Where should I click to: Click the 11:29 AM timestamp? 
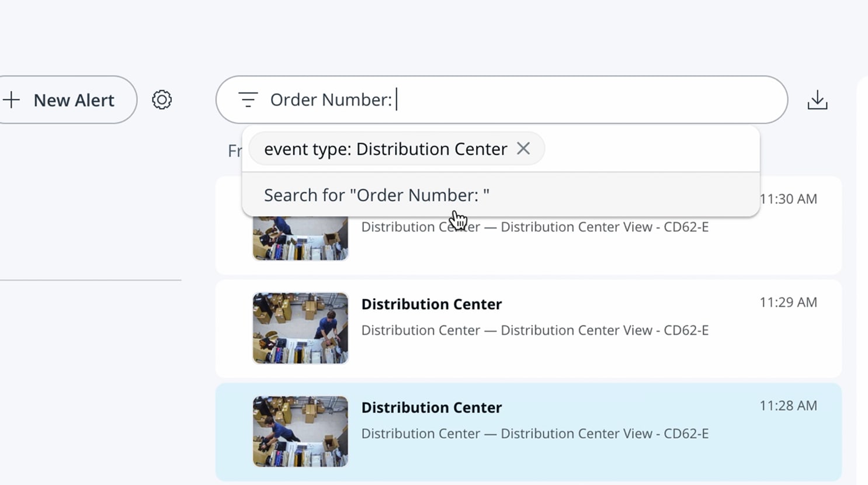788,302
